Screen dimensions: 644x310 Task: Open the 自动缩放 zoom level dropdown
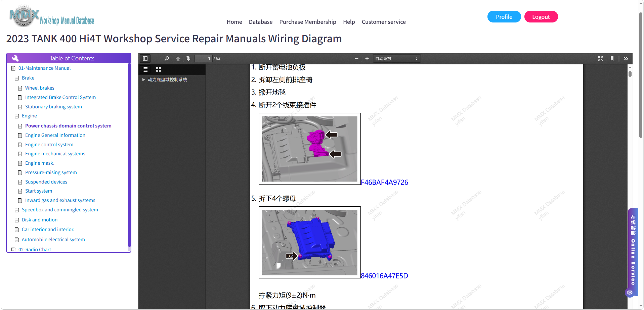pos(396,59)
